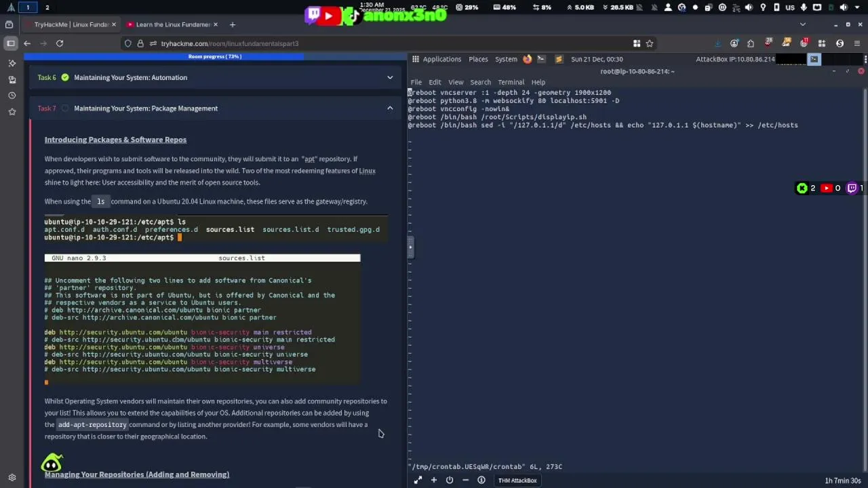Image resolution: width=868 pixels, height=488 pixels.
Task: Open the Firefox hamburger application menu
Action: coord(857,43)
